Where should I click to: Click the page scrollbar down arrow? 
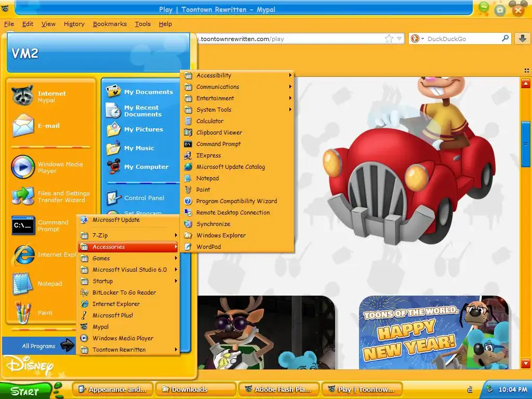pyautogui.click(x=526, y=363)
